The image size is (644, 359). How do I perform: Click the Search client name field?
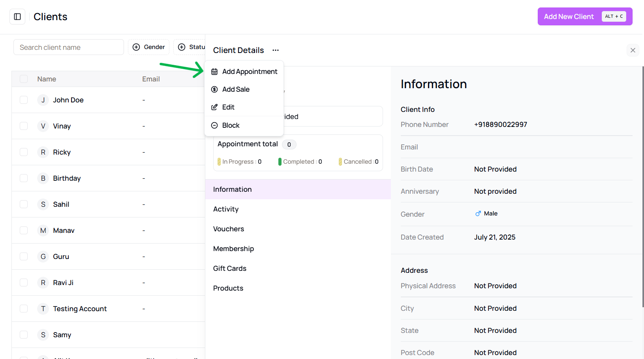69,47
